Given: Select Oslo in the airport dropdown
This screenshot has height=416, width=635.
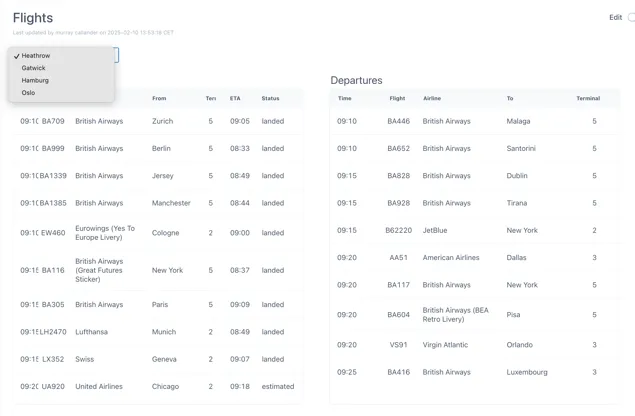Looking at the screenshot, I should 61,93.
